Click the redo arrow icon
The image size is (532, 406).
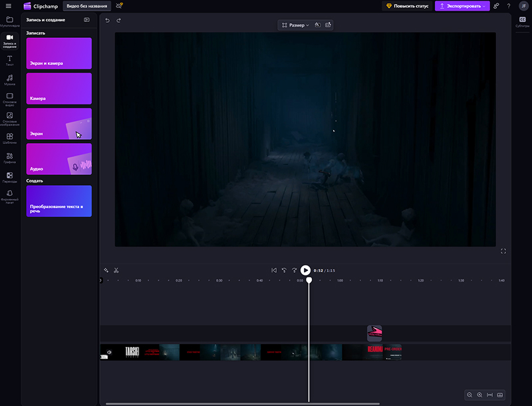coord(119,21)
